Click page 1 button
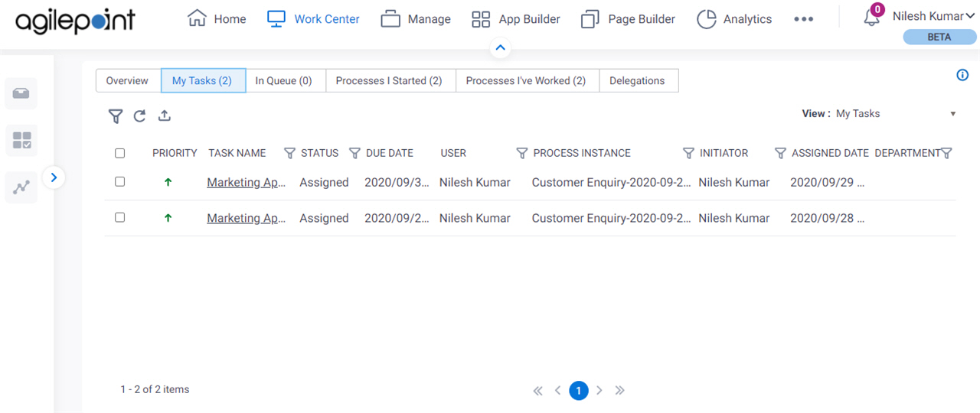The width and height of the screenshot is (980, 413). pyautogui.click(x=579, y=391)
